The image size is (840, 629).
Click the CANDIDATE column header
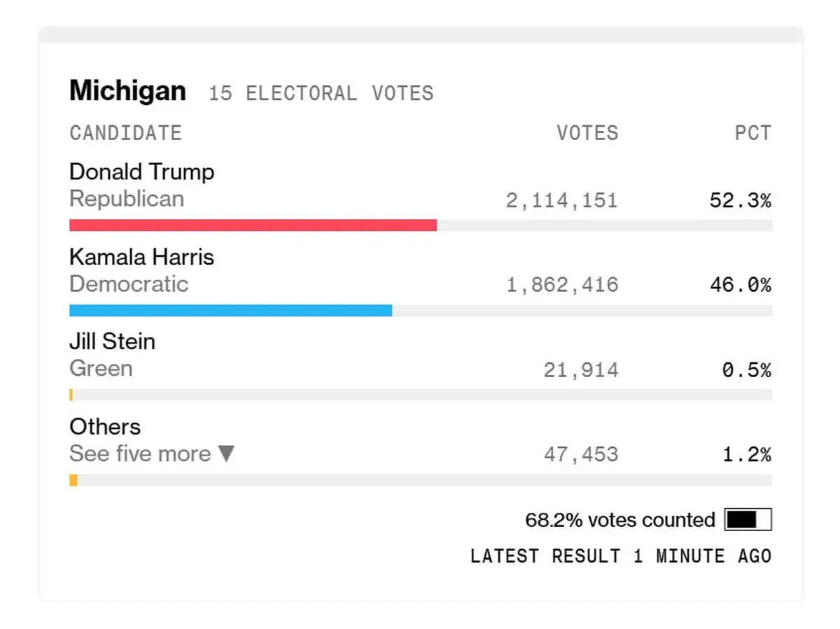coord(126,133)
